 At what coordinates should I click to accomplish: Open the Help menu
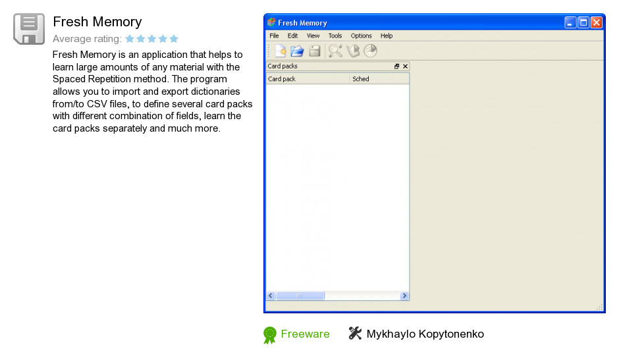point(387,36)
